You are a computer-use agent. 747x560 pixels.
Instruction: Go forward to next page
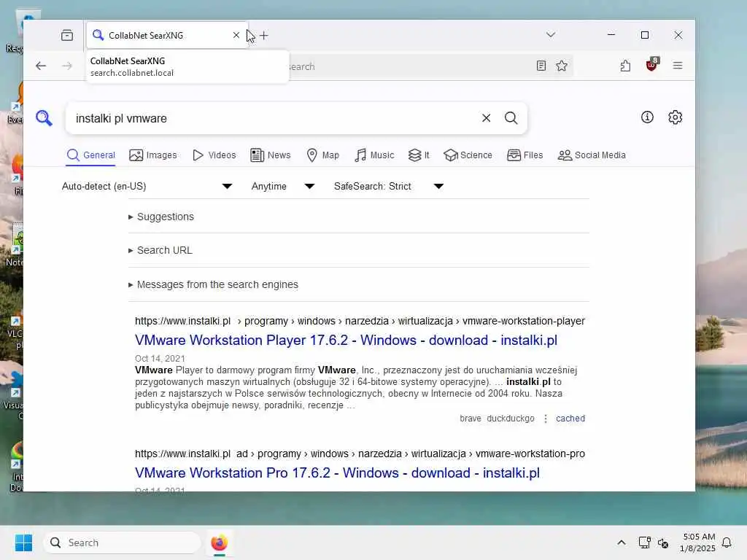67,66
